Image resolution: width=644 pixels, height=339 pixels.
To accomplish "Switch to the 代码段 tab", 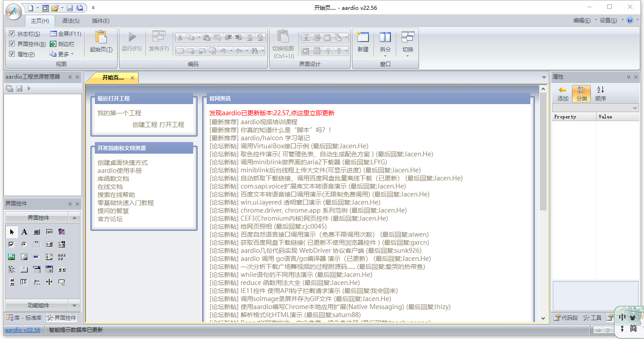I will 566,318.
